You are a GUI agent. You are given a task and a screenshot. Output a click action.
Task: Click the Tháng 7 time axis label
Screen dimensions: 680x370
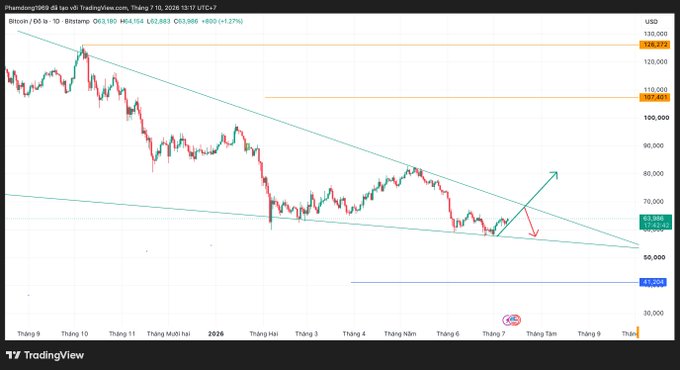494,334
